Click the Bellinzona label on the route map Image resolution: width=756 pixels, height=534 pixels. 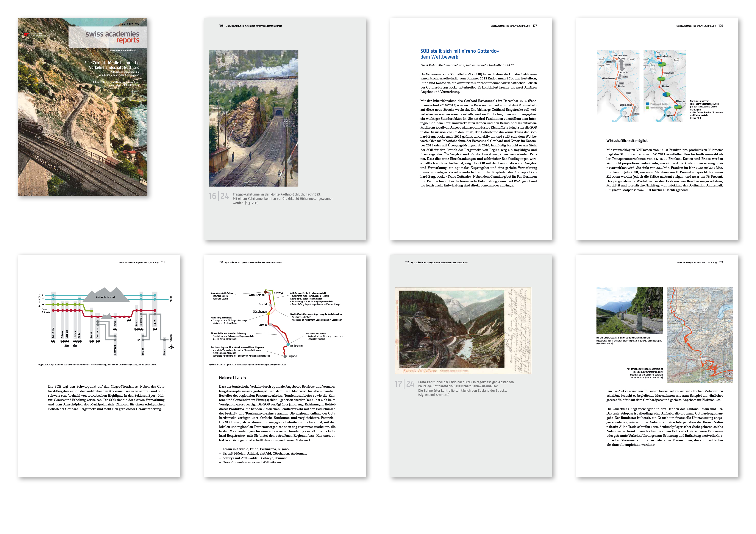coord(297,346)
